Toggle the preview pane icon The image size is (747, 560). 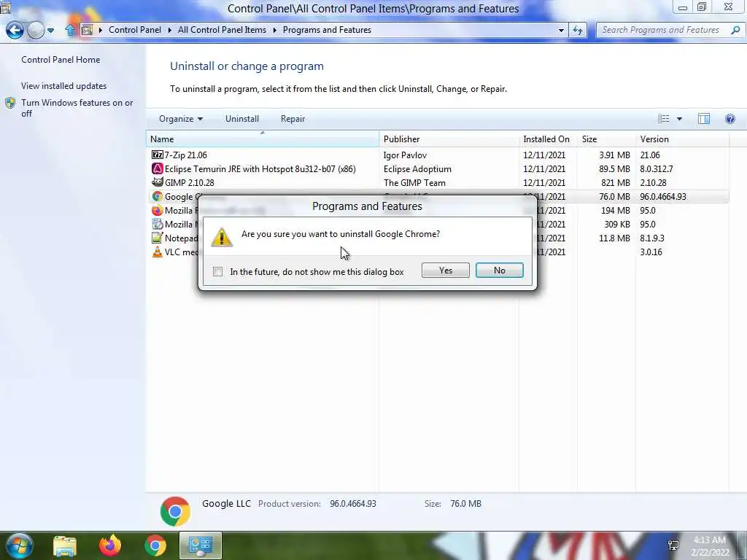(704, 119)
